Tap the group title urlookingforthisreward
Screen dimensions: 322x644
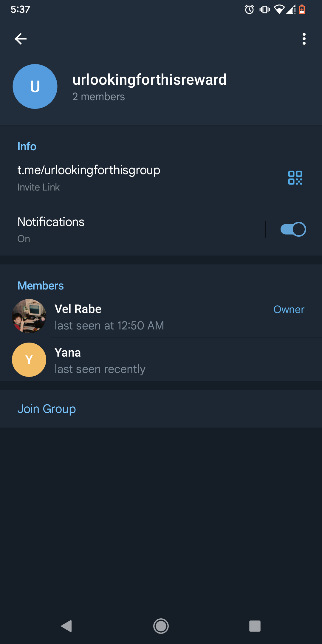pyautogui.click(x=149, y=80)
